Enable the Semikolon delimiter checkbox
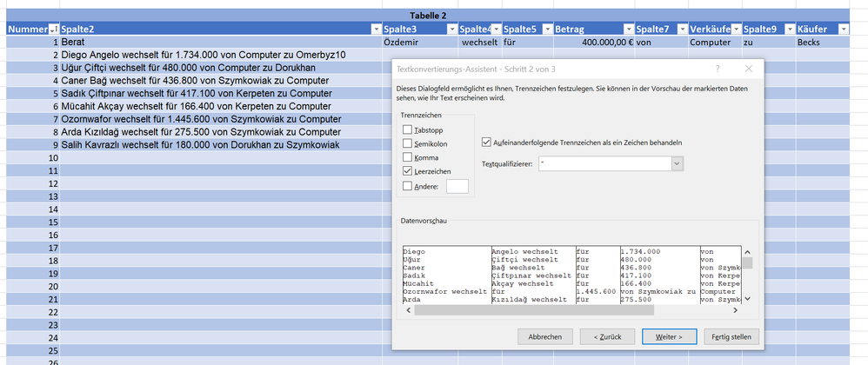 (x=407, y=143)
